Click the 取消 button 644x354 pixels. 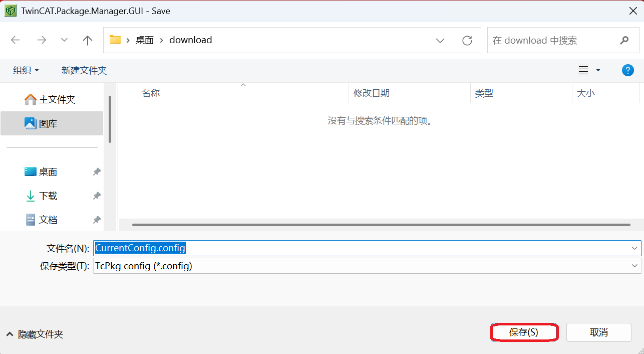click(598, 332)
